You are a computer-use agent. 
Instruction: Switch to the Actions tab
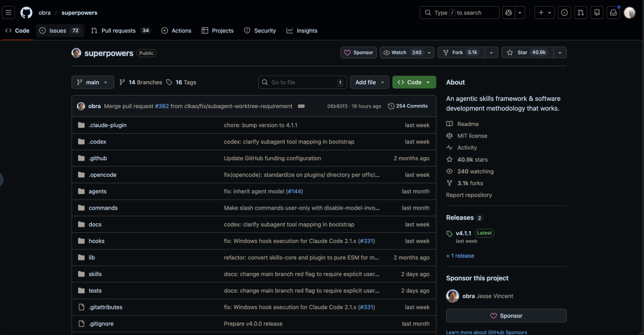pyautogui.click(x=176, y=30)
